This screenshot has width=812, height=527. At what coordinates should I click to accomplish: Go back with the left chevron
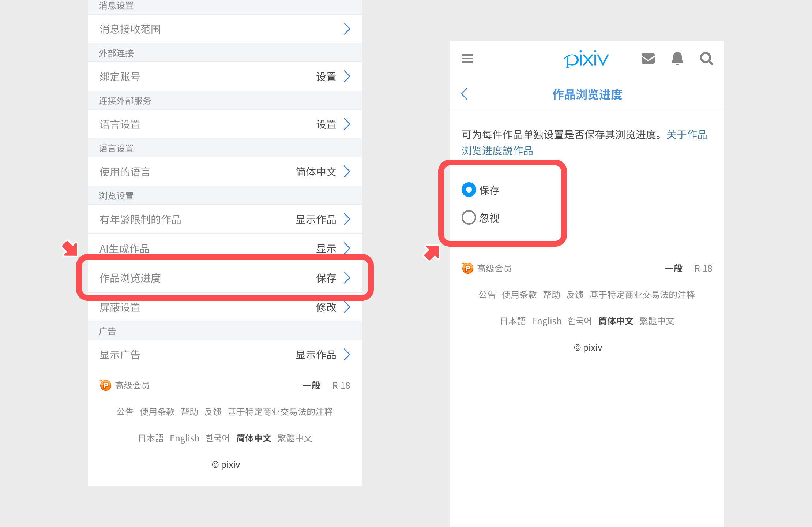465,94
